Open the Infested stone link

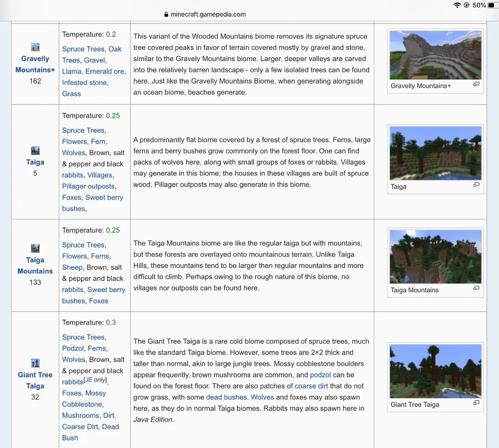coord(85,82)
